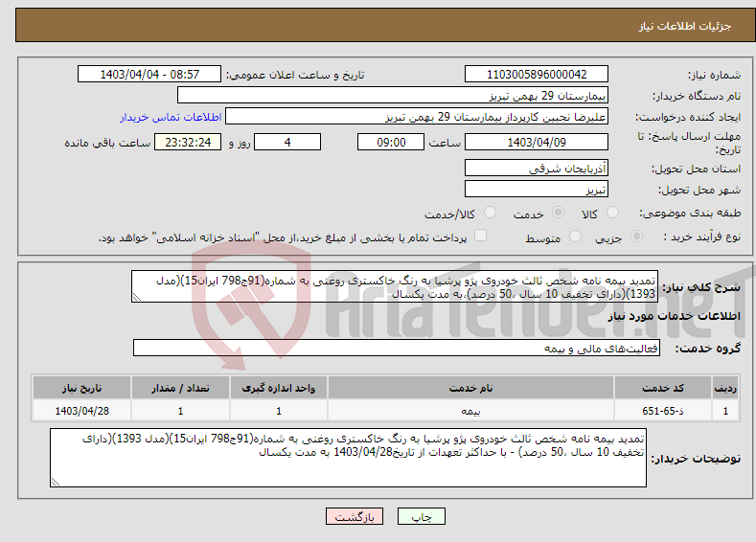
Task: Click the announcement date field 1403/04/04 - 08:57
Action: pos(149,74)
